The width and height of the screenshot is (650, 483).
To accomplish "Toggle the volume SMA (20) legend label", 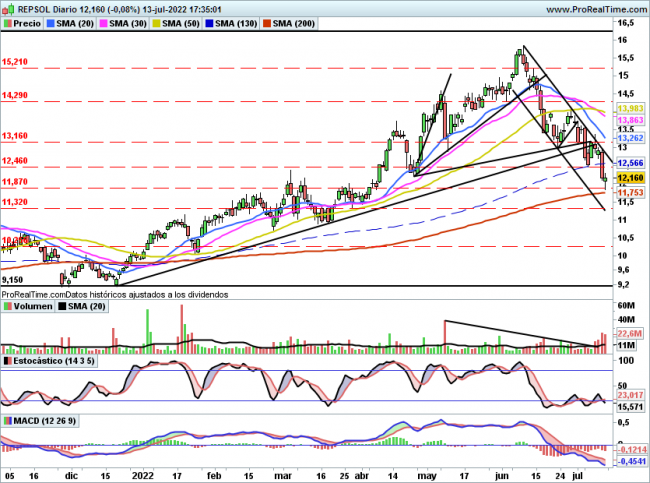I will 87,307.
